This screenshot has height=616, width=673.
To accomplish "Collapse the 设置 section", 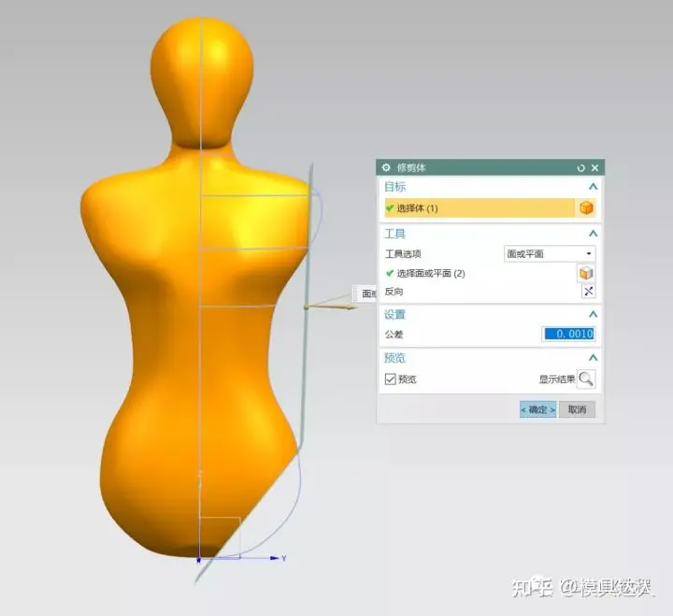I will coord(593,315).
